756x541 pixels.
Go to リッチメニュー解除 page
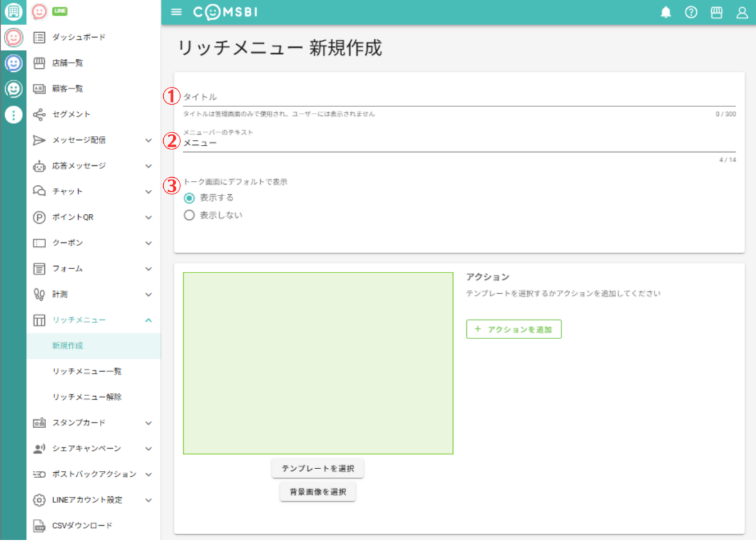(x=87, y=397)
